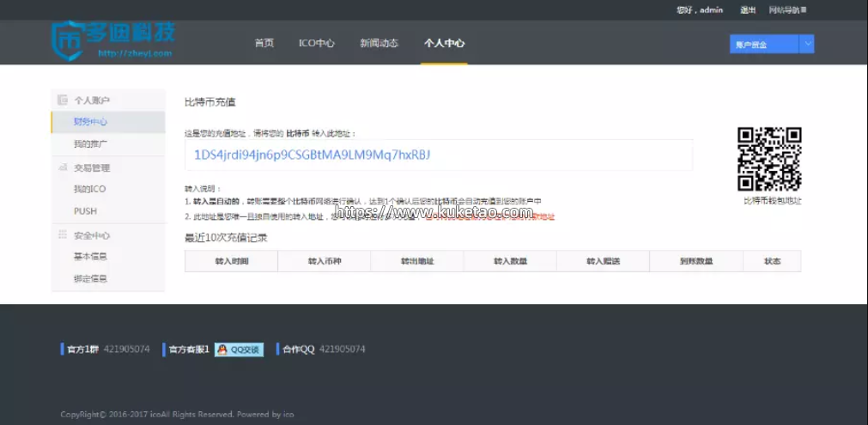868x425 pixels.
Task: Select the 个人中心 navigation tab
Action: 444,43
